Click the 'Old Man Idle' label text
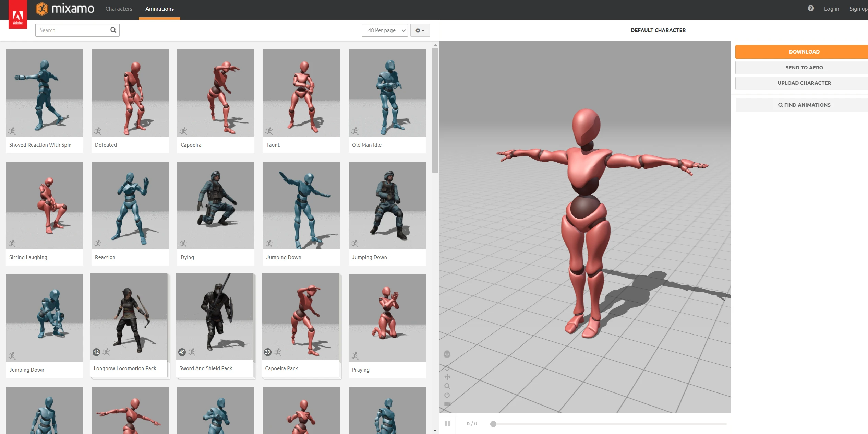The image size is (868, 434). click(367, 145)
